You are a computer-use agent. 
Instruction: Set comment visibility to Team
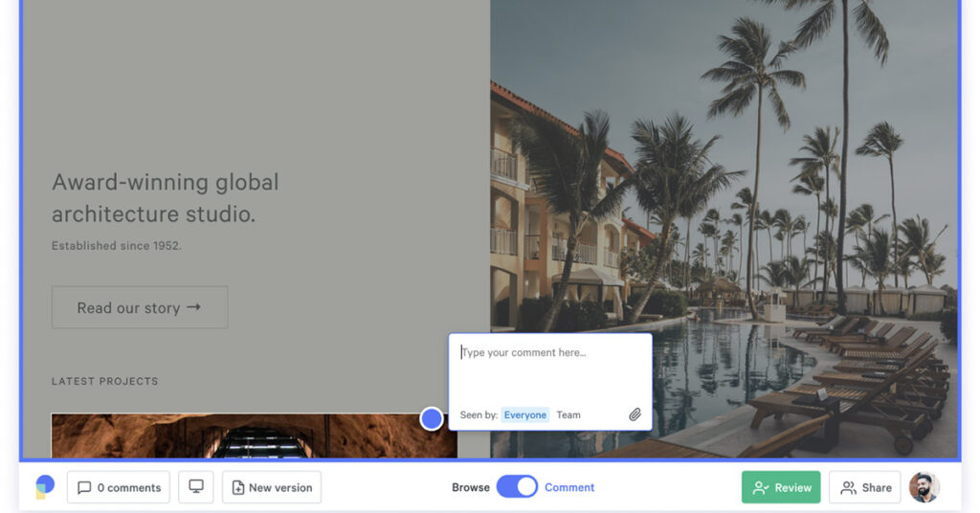(x=568, y=414)
